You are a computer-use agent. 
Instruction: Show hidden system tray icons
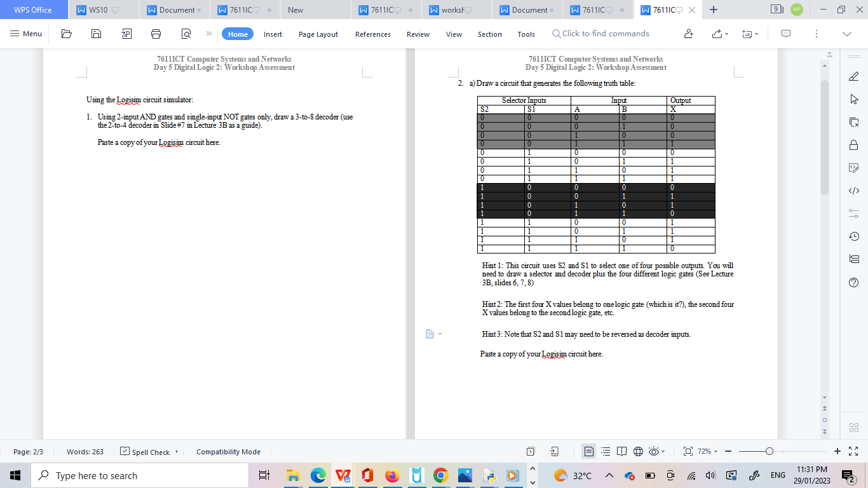(x=608, y=475)
